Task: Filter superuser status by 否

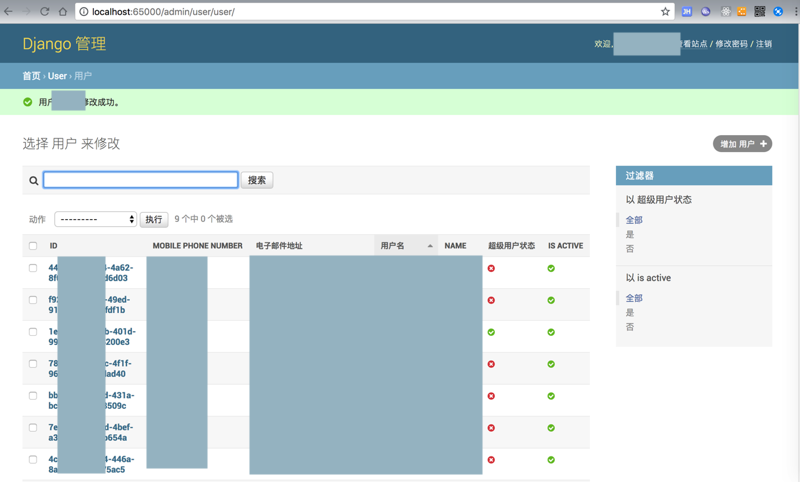Action: (x=630, y=248)
